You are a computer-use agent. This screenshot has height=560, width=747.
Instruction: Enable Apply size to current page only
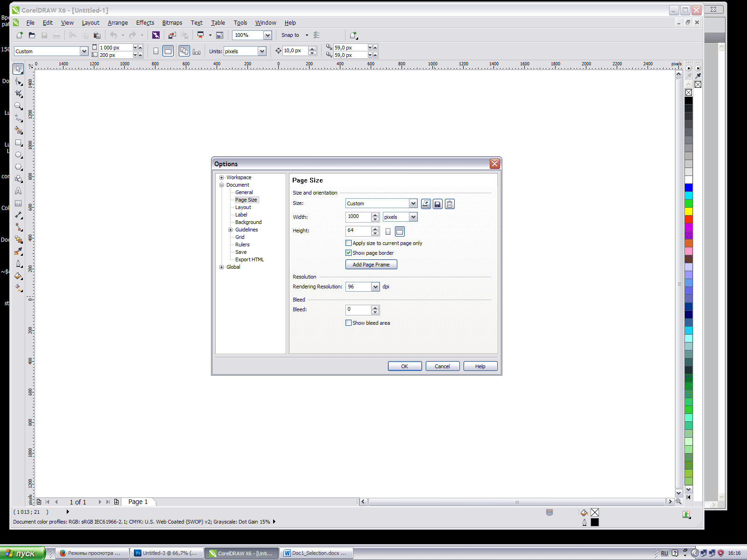pyautogui.click(x=348, y=243)
